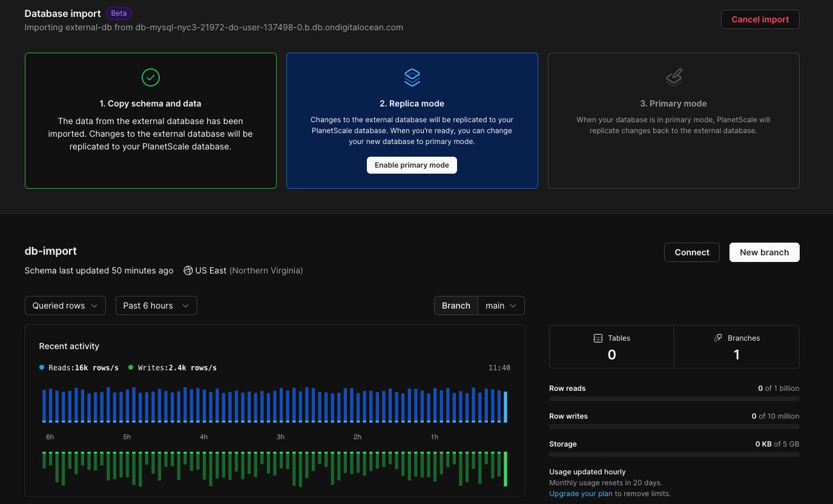The image size is (833, 504).
Task: Click the Row reads usage progress bar
Action: [x=674, y=399]
